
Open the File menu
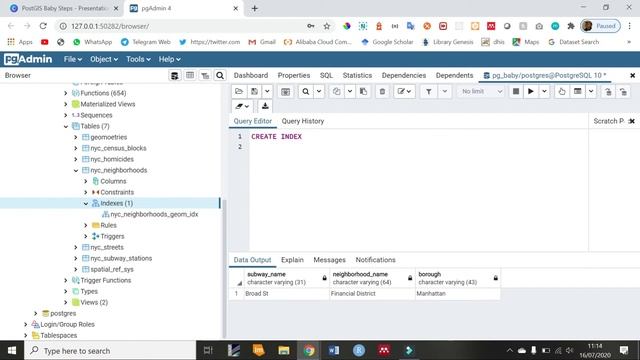[x=73, y=59]
